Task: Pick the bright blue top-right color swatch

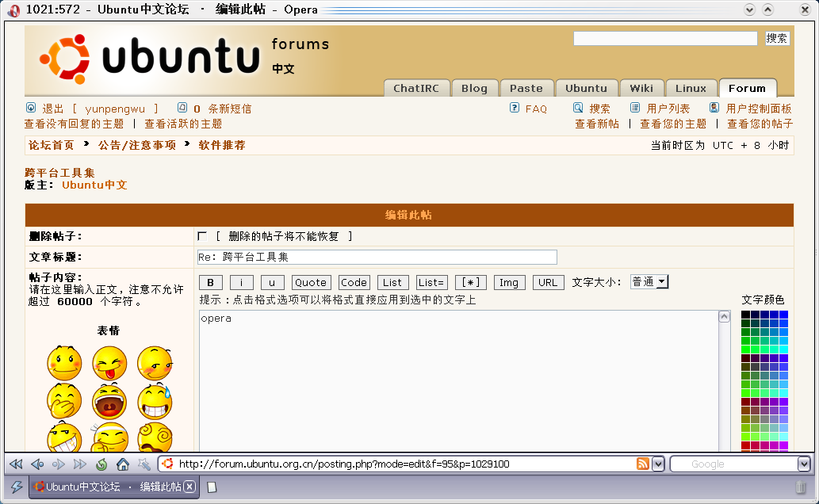Action: point(783,315)
